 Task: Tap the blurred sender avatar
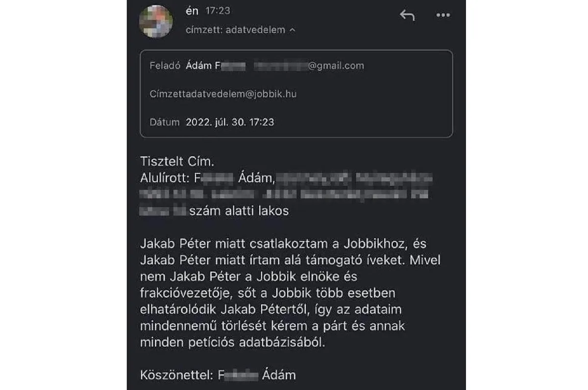click(156, 21)
